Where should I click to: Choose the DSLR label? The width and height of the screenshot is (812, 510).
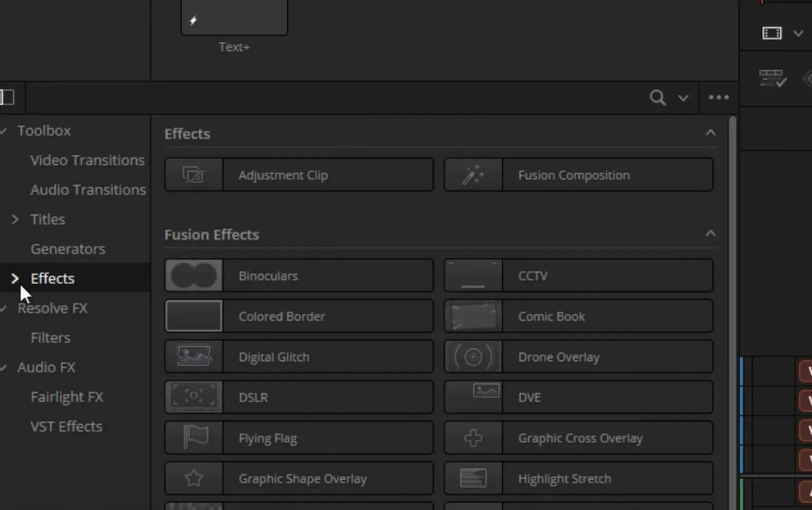click(x=253, y=397)
